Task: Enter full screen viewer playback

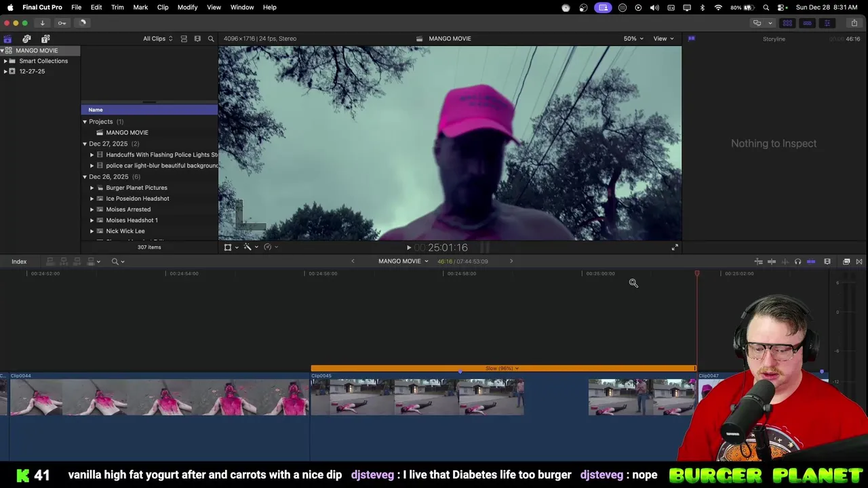Action: pyautogui.click(x=675, y=247)
